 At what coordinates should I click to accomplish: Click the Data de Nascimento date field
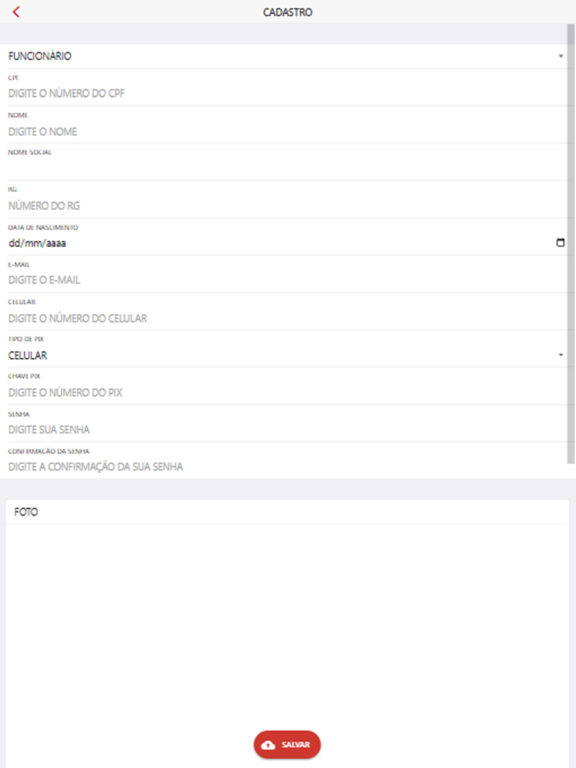click(x=279, y=243)
